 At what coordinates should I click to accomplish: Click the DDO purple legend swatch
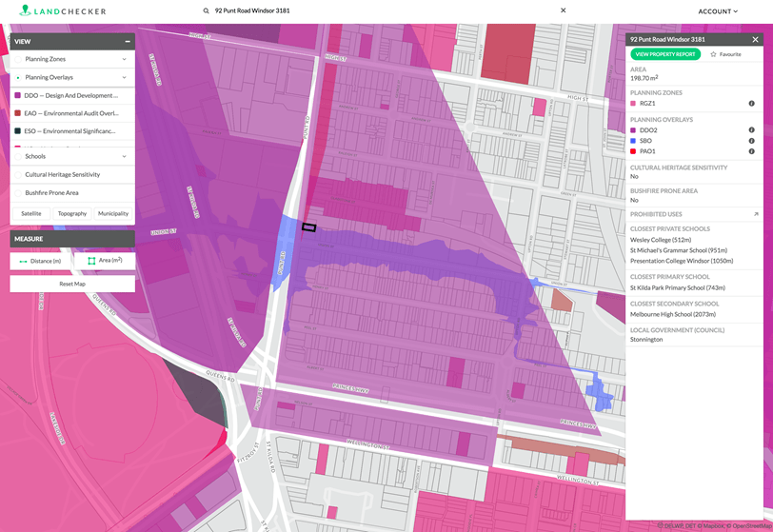(18, 96)
